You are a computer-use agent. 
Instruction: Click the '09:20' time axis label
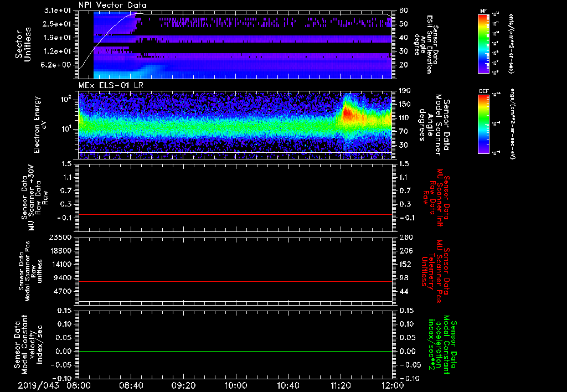(x=183, y=386)
